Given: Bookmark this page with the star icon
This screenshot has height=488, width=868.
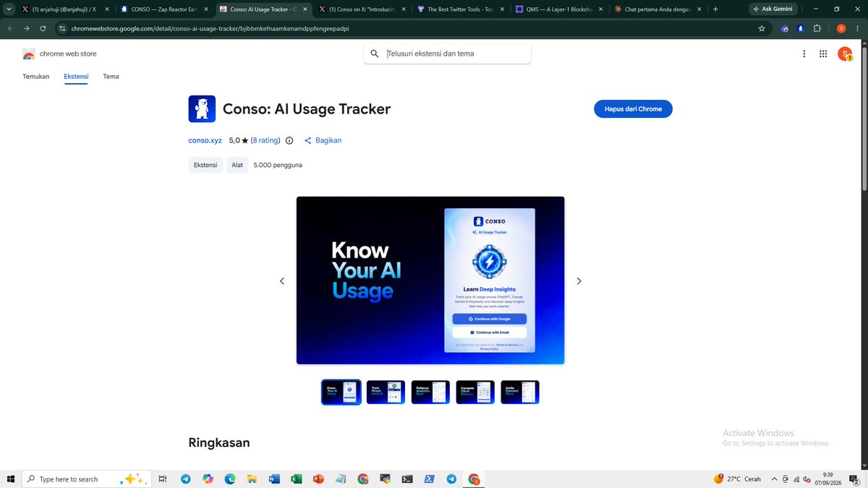Looking at the screenshot, I should (x=762, y=28).
